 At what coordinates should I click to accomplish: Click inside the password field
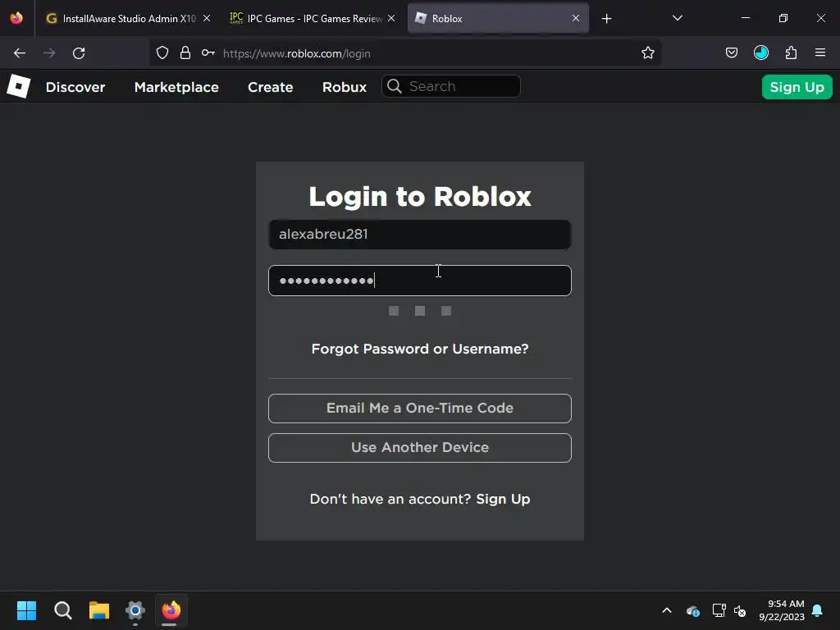click(420, 281)
